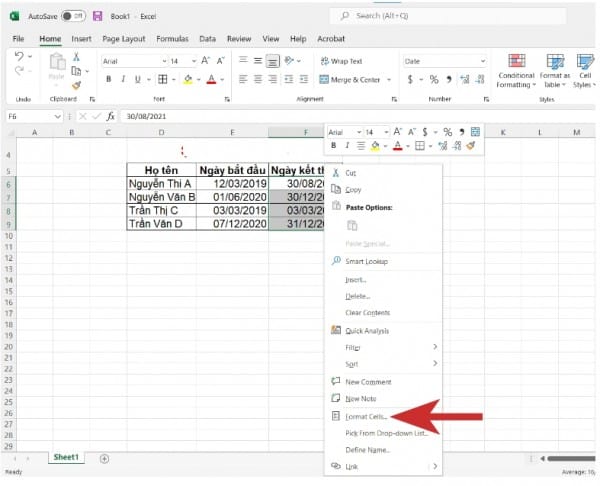
Task: Click Wrap Text button
Action: pos(341,61)
